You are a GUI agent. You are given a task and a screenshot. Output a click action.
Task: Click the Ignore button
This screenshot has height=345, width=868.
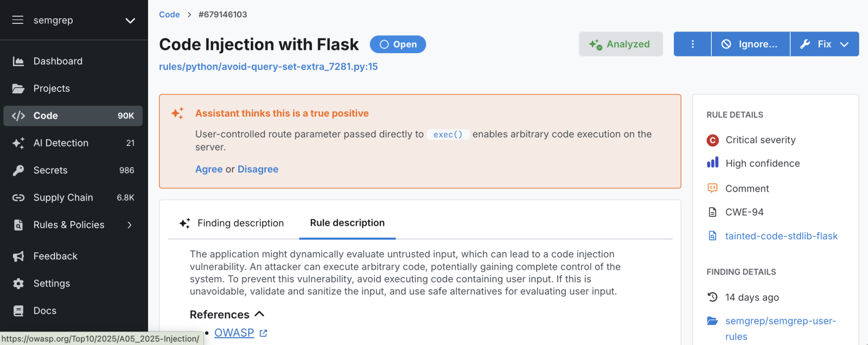click(x=750, y=44)
